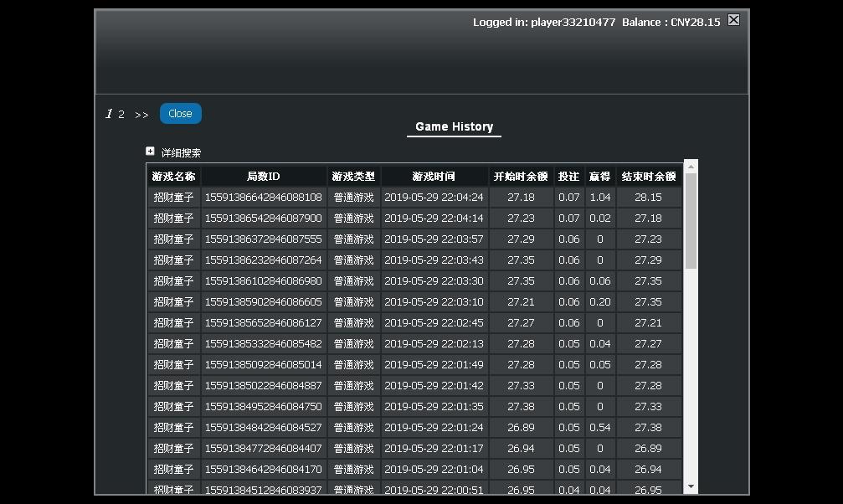Viewport: 843px width, 504px height.
Task: Click the 游戏时间 column header
Action: [434, 177]
